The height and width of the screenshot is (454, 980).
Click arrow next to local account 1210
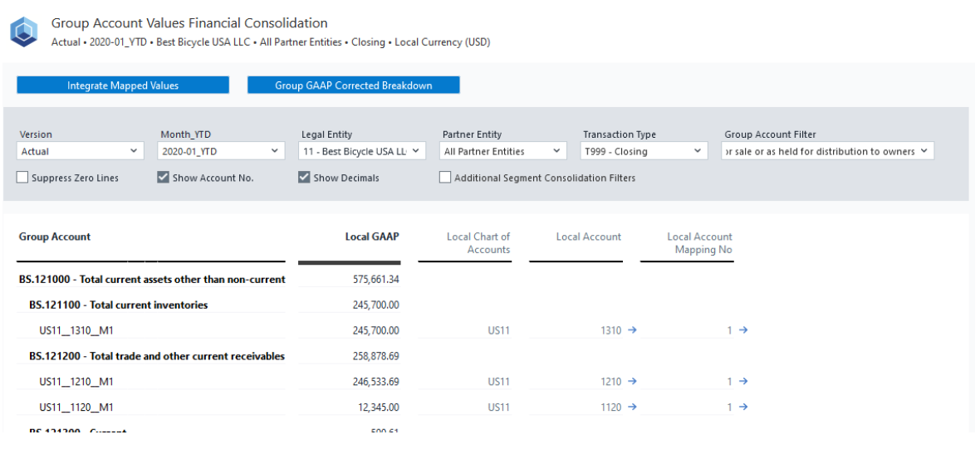click(632, 382)
